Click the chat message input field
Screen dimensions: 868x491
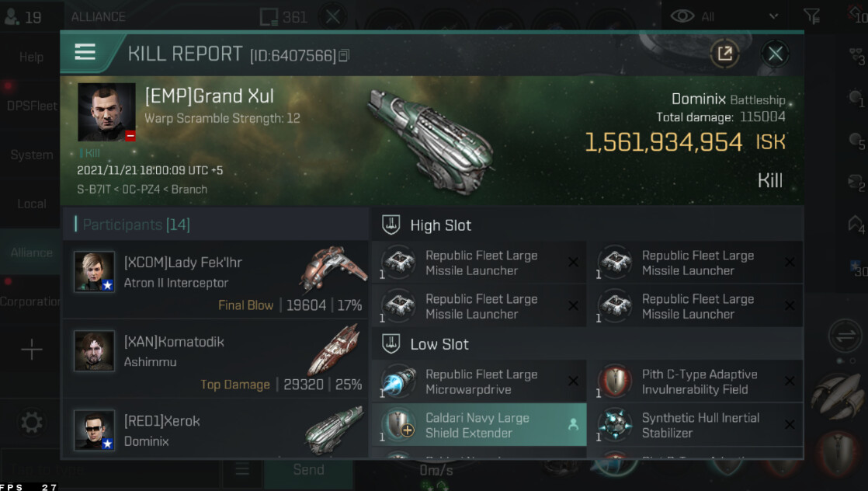click(x=109, y=469)
